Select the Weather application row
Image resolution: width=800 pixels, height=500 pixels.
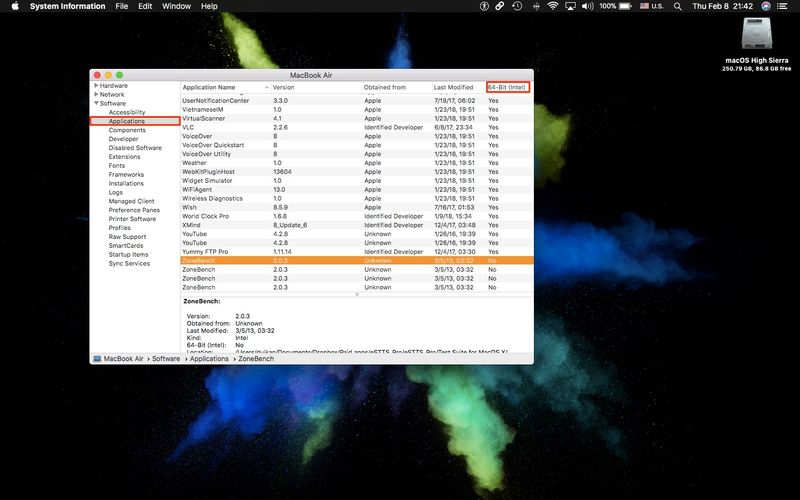point(357,163)
